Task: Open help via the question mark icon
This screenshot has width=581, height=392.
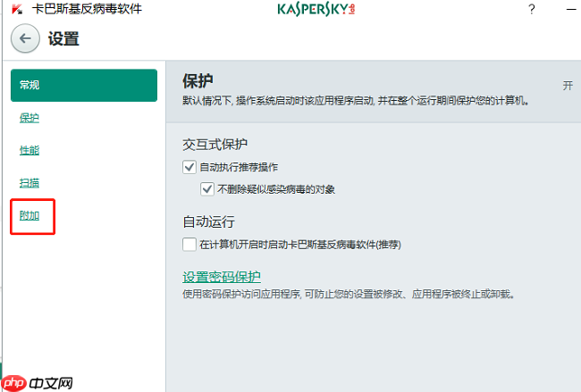Action: click(532, 9)
